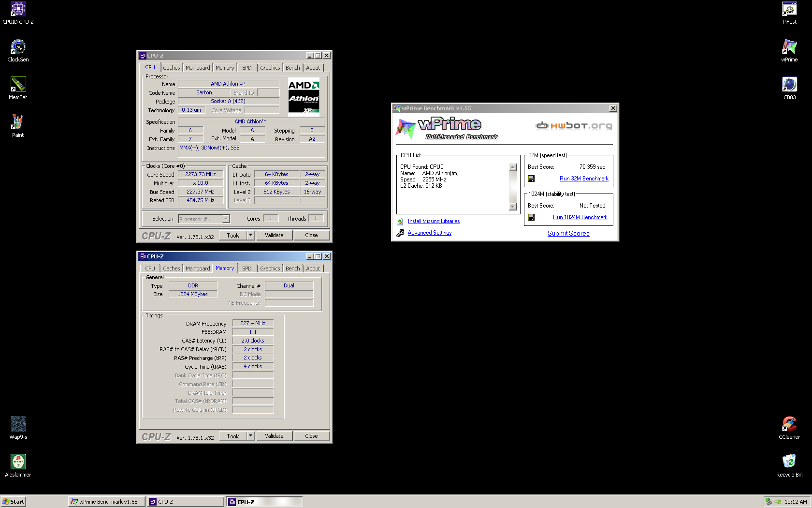Launch the ClockGen desktop icon
812x508 pixels.
(18, 51)
